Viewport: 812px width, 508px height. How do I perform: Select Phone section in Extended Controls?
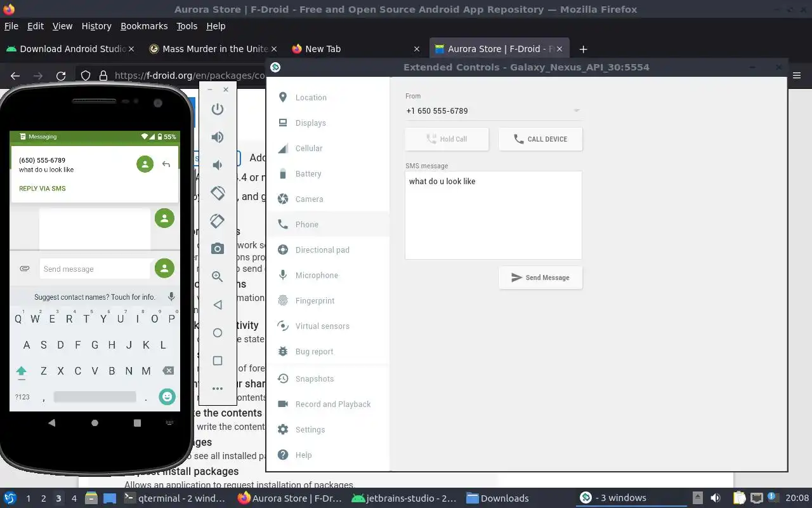[328, 224]
